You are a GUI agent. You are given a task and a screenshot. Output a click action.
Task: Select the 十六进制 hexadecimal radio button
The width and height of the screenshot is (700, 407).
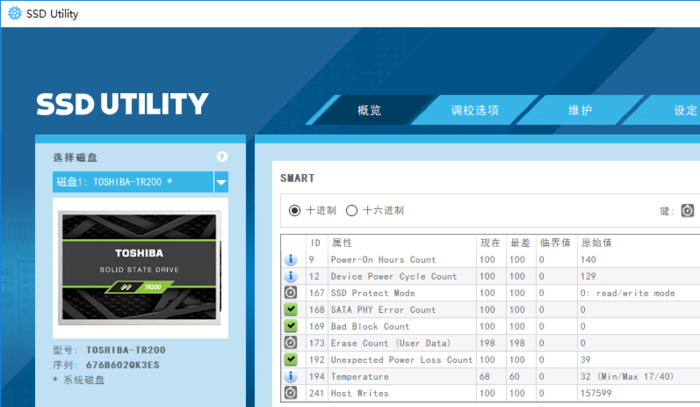click(x=352, y=210)
